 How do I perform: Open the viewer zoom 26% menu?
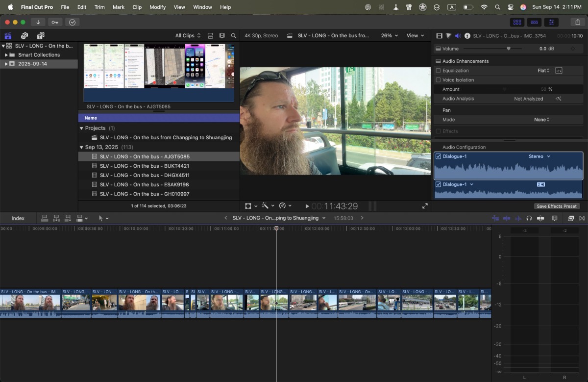tap(390, 36)
